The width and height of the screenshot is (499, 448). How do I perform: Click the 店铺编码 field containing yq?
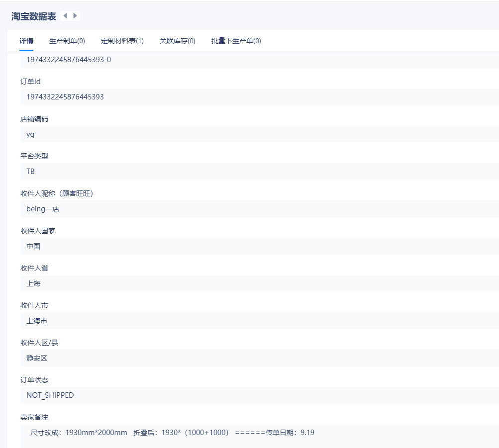pyautogui.click(x=259, y=134)
